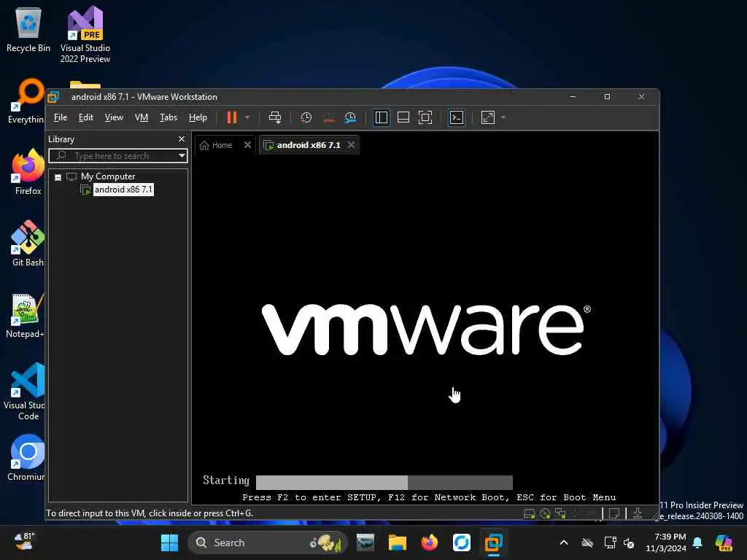Close the Library panel
Viewport: 747px width, 560px height.
point(182,139)
